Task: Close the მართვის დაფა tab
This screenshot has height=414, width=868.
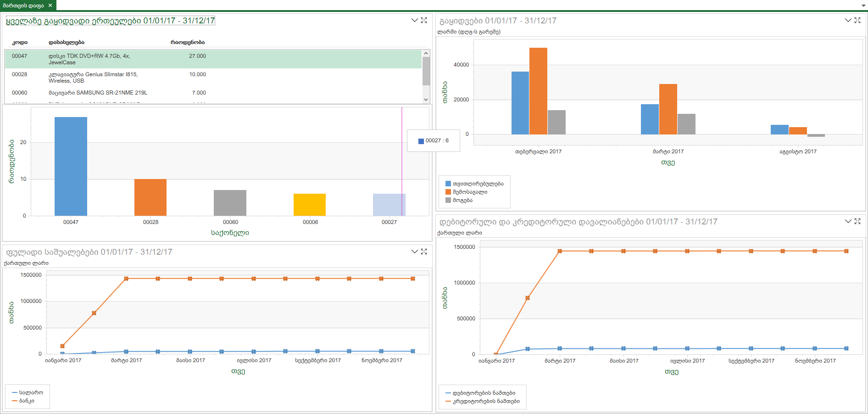Action: coord(50,6)
